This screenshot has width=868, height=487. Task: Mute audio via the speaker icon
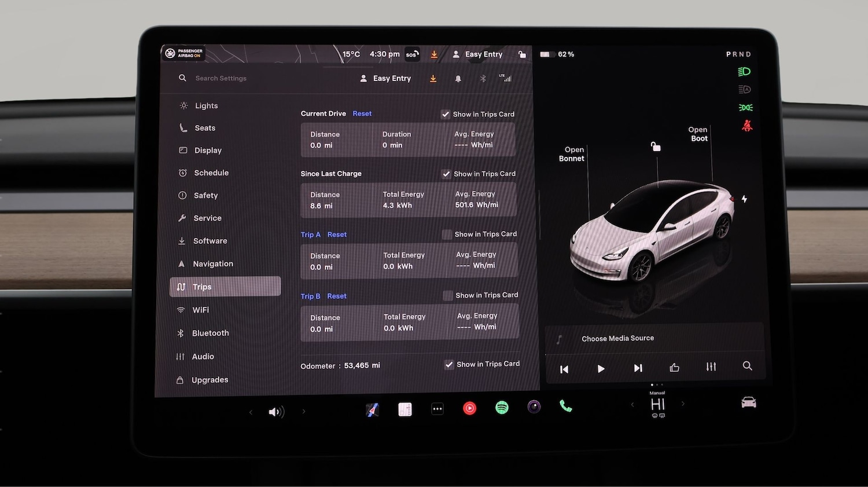click(276, 411)
